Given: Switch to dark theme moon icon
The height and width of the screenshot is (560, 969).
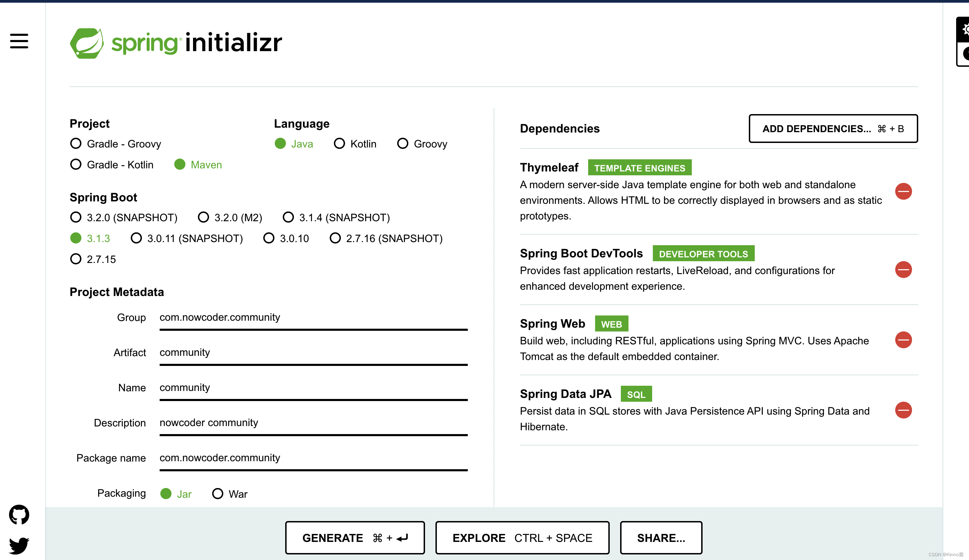Looking at the screenshot, I should [x=964, y=54].
